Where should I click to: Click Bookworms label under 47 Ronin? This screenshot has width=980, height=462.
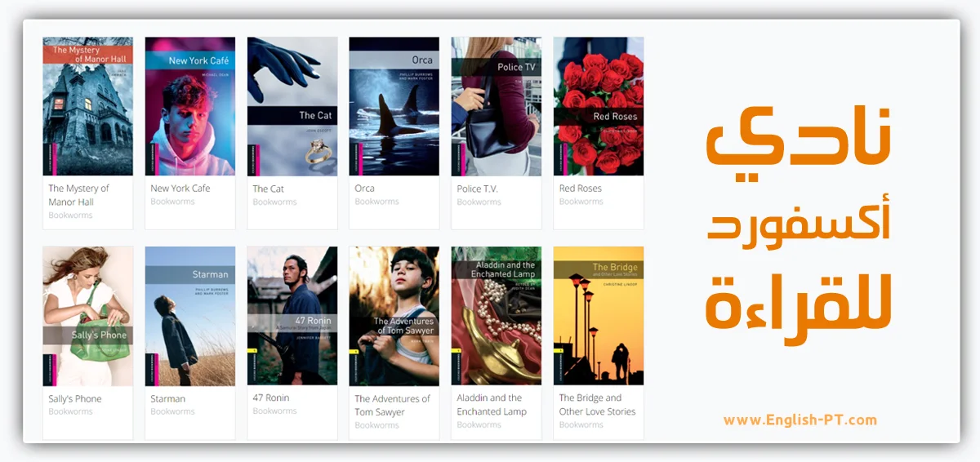tap(274, 411)
